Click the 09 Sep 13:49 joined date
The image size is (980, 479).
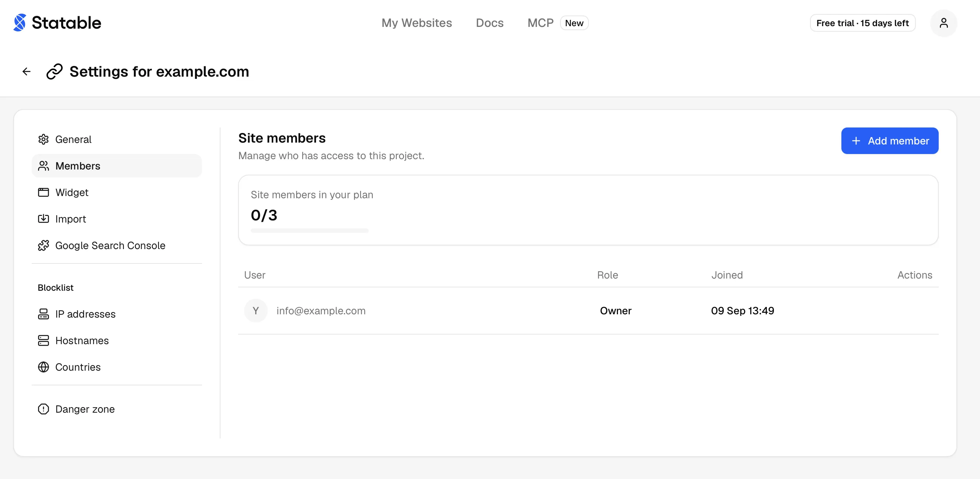pyautogui.click(x=743, y=311)
